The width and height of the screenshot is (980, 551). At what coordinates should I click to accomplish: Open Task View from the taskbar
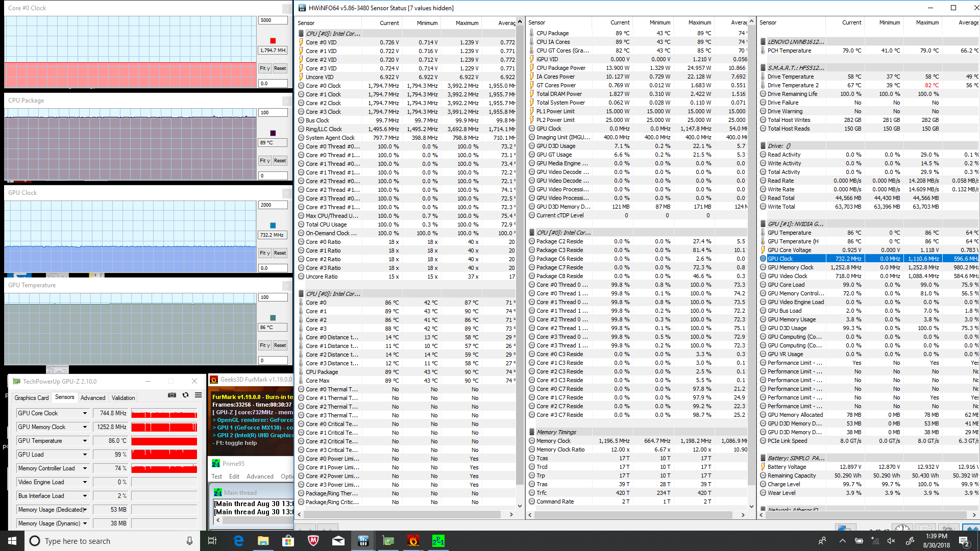pyautogui.click(x=212, y=541)
